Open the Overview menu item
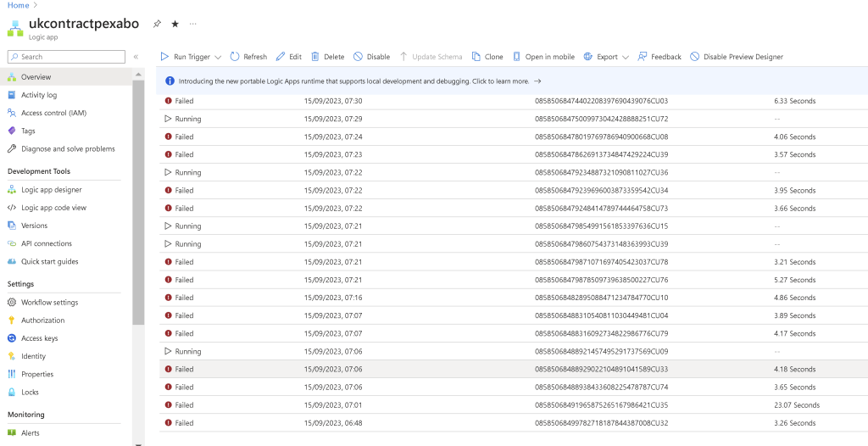868x446 pixels. coord(66,77)
